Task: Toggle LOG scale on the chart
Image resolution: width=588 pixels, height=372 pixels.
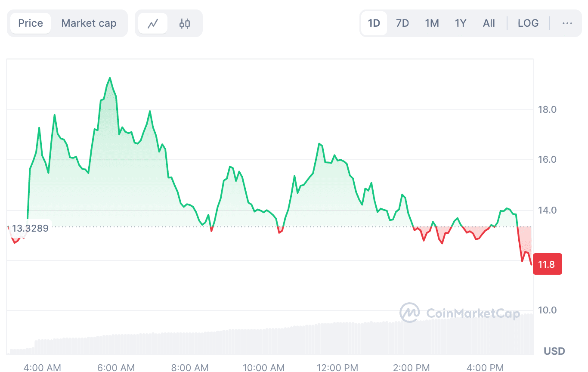Action: click(x=528, y=23)
